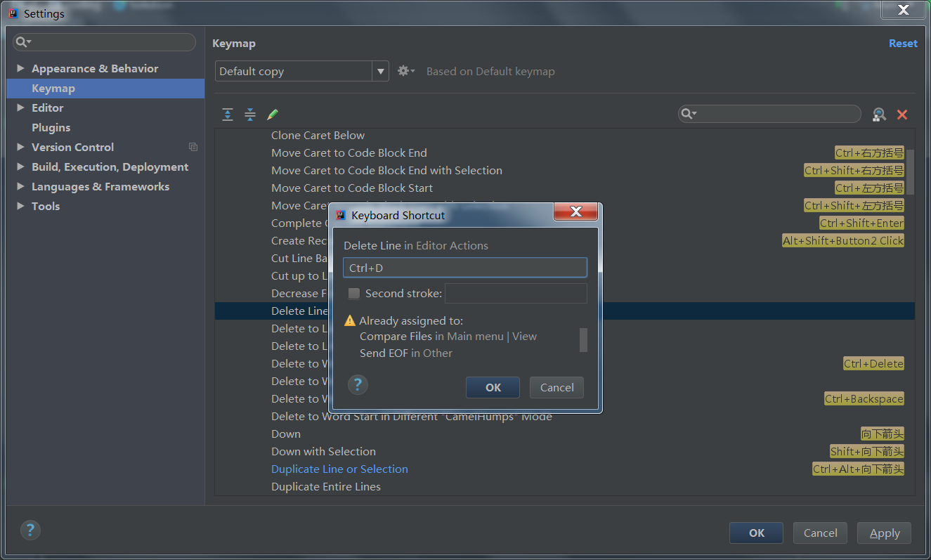Select the Keymap settings page
This screenshot has width=931, height=560.
point(105,88)
